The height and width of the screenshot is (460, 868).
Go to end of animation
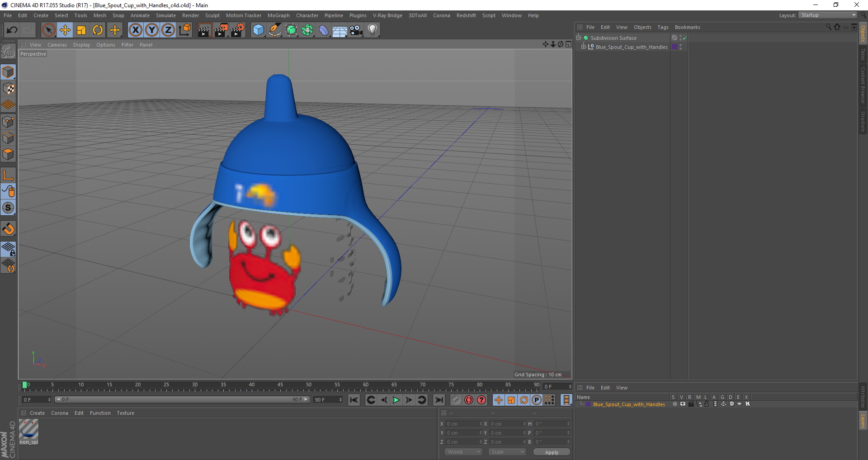click(x=439, y=400)
